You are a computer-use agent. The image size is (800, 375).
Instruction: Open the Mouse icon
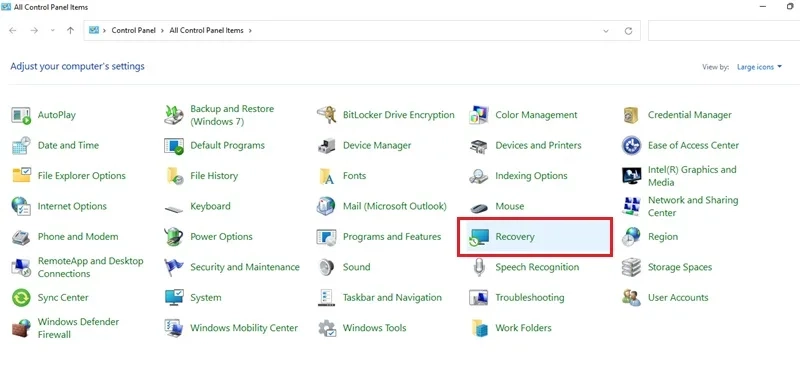[479, 208]
